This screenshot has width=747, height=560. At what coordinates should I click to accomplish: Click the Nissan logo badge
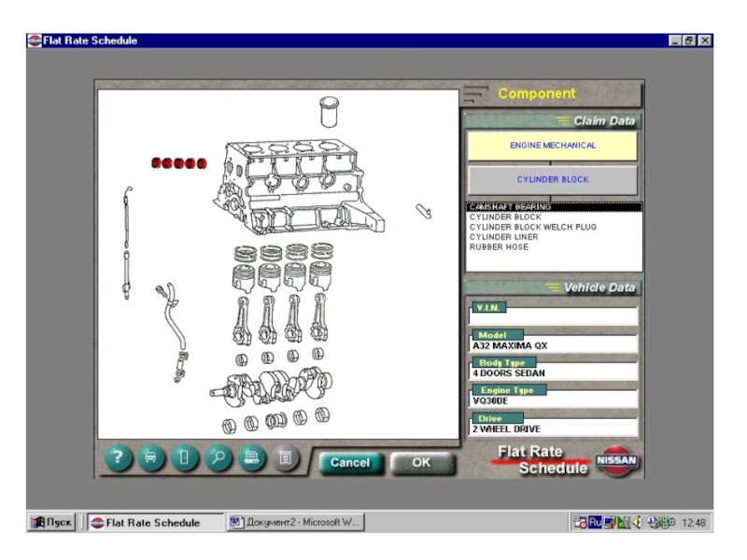click(x=616, y=460)
